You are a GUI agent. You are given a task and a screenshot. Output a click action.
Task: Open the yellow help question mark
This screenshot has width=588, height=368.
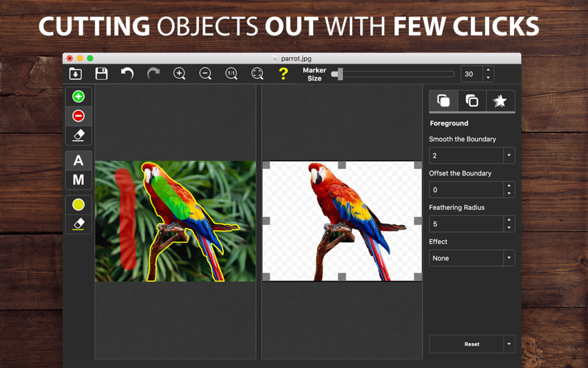pos(283,73)
